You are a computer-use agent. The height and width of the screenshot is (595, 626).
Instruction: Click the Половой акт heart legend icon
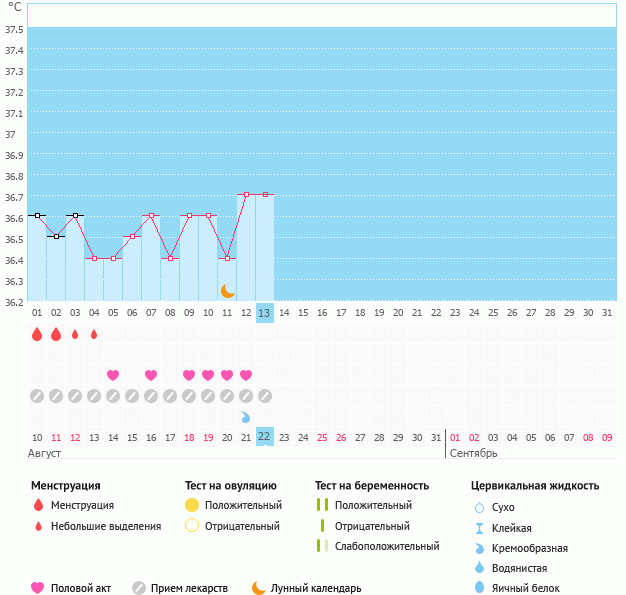(x=38, y=588)
